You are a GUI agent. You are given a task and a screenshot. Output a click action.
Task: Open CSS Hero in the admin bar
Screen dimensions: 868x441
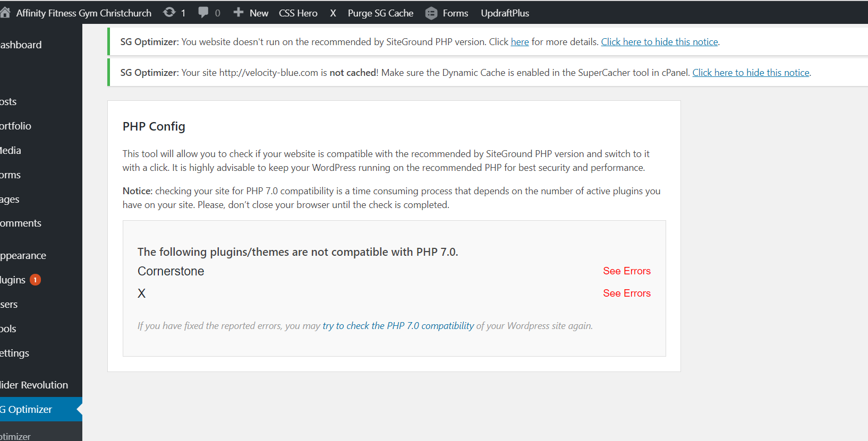pyautogui.click(x=298, y=13)
